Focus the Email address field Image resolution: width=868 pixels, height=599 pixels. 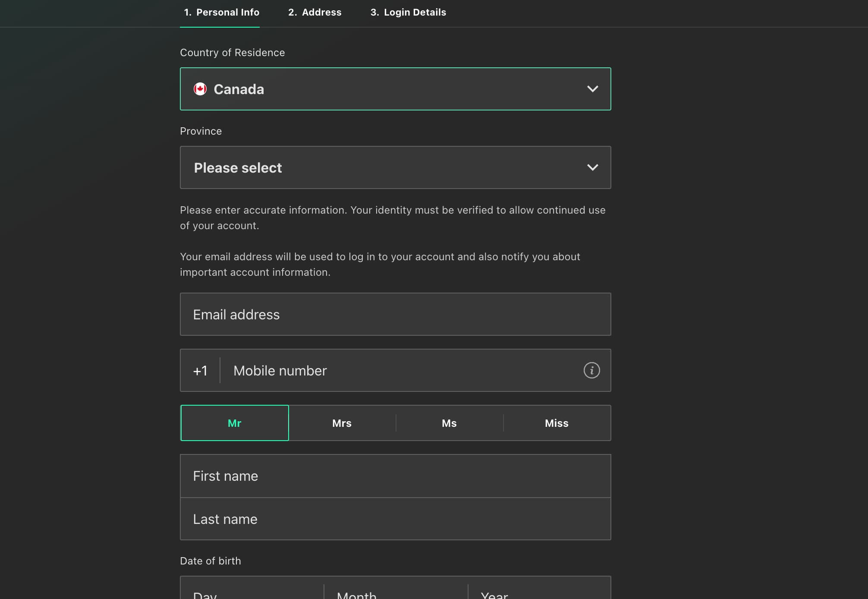click(x=395, y=314)
